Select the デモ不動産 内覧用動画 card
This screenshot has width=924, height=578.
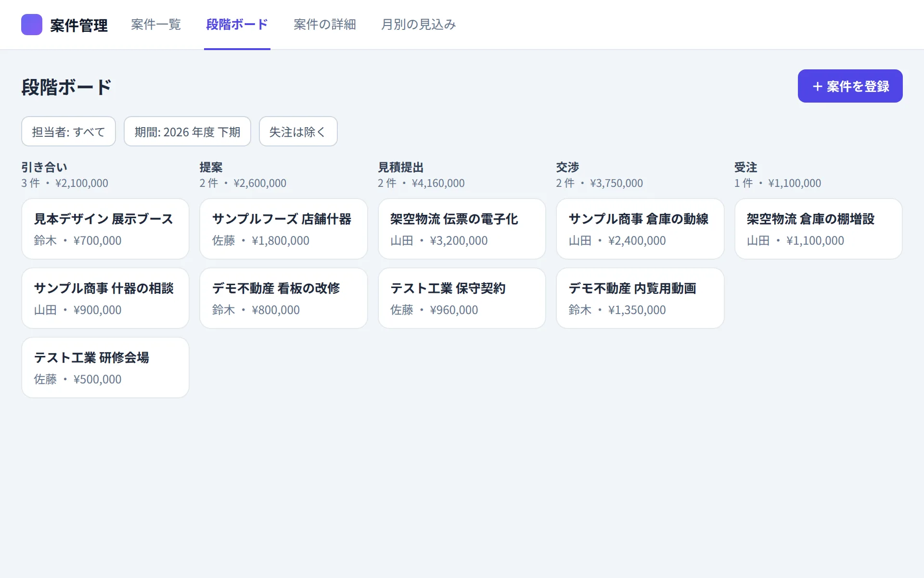pos(640,298)
